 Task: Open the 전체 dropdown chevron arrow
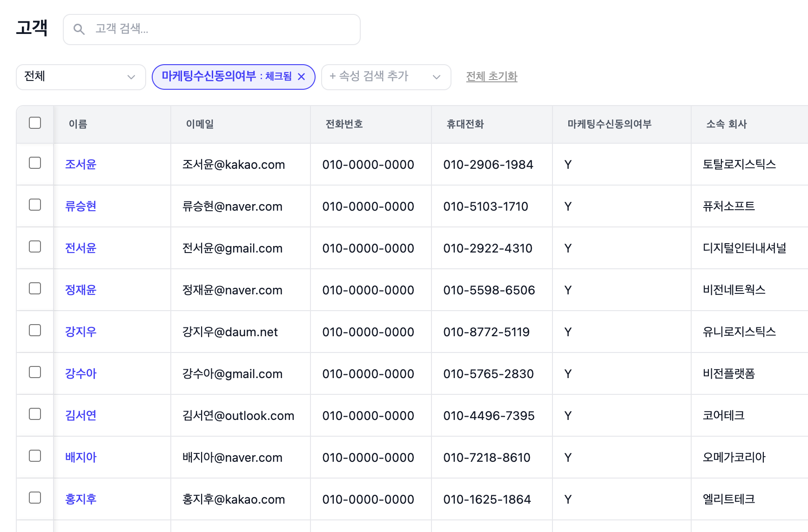tap(131, 77)
